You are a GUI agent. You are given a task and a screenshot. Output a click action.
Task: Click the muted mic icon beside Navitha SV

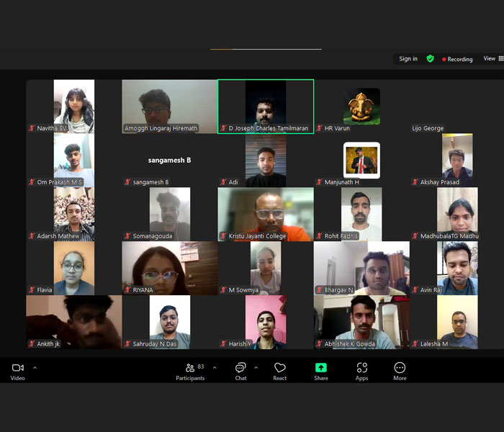[x=32, y=128]
